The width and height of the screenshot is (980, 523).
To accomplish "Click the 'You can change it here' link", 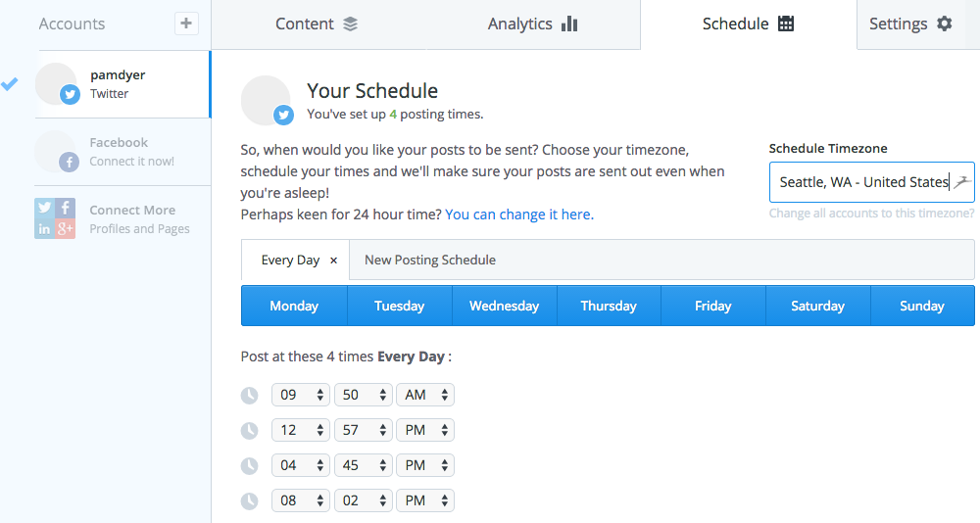I will [x=519, y=214].
